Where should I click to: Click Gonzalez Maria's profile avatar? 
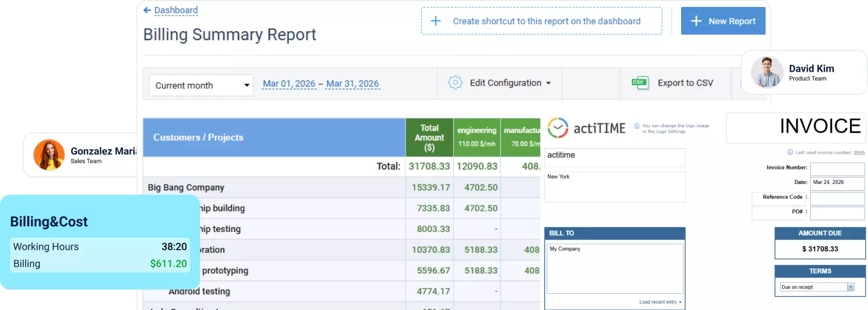pyautogui.click(x=49, y=155)
